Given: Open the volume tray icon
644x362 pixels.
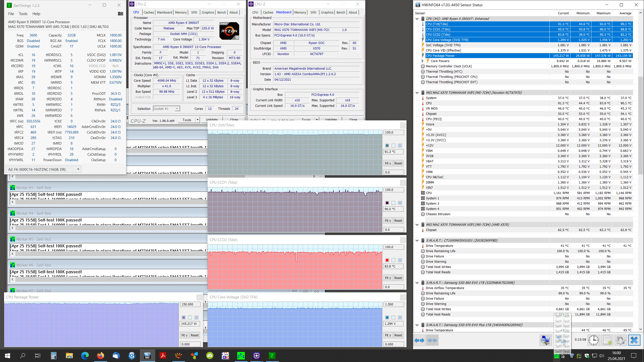Looking at the screenshot, I should coord(601,356).
